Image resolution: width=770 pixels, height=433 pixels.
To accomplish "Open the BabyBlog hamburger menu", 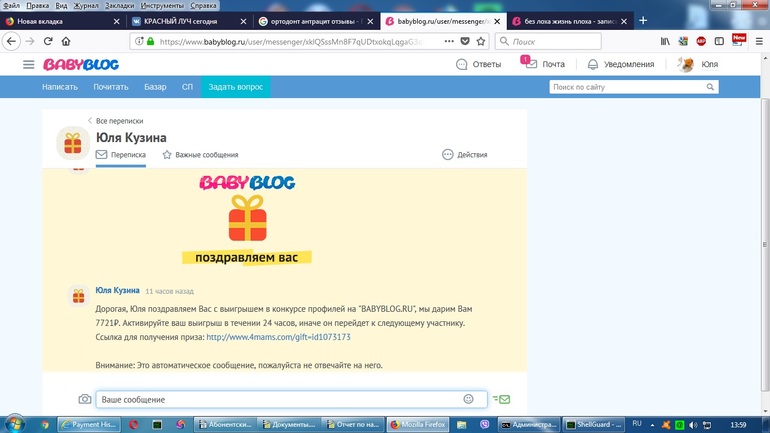I will point(29,64).
